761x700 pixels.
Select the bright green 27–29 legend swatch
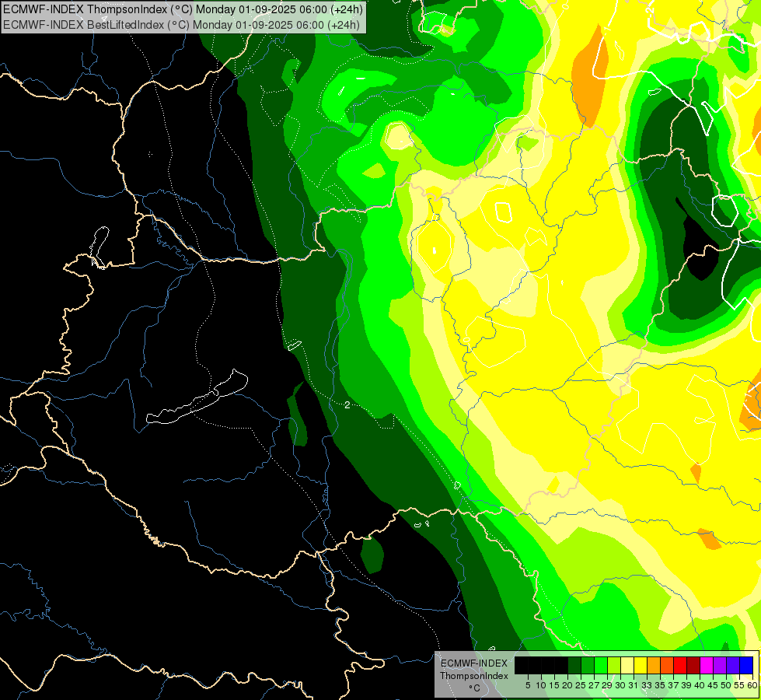(x=601, y=665)
